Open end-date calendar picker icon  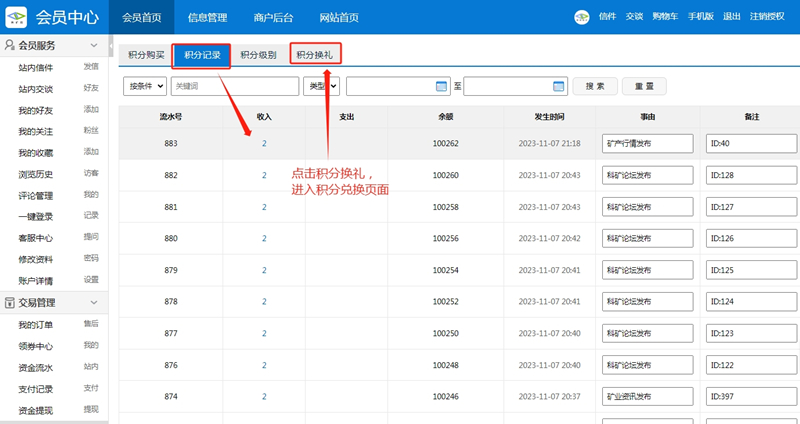point(559,86)
